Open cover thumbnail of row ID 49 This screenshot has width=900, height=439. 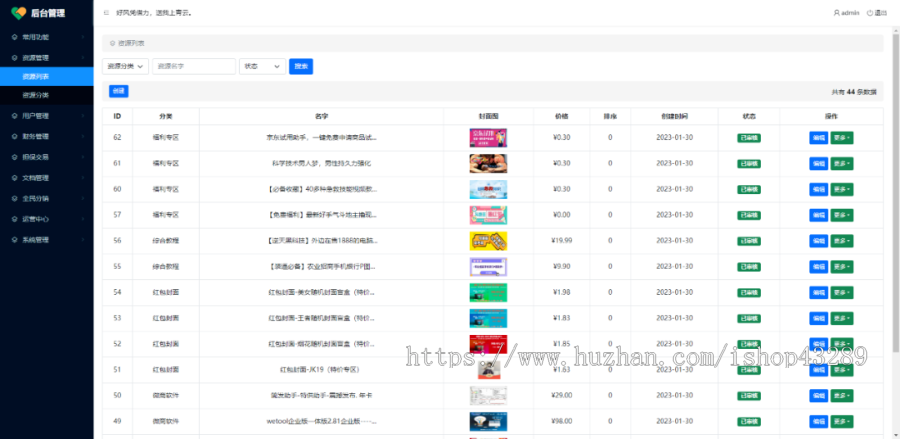coord(488,422)
